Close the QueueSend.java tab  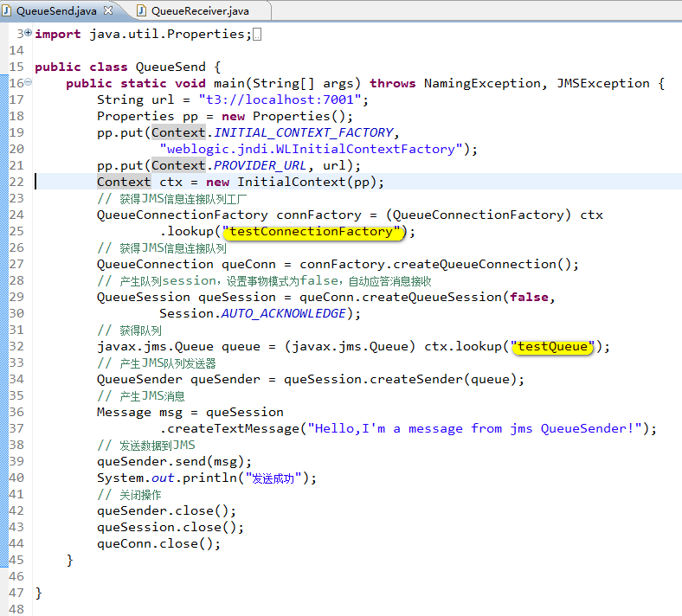point(110,10)
